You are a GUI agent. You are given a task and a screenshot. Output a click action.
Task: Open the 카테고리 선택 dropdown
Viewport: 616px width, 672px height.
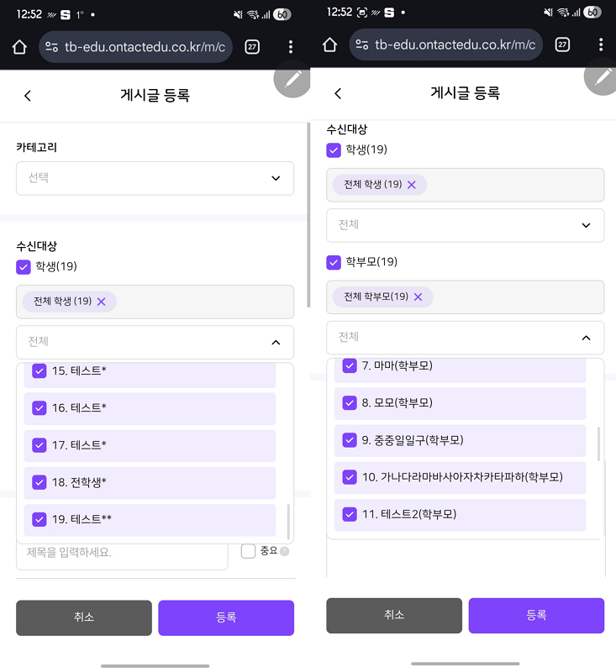155,178
